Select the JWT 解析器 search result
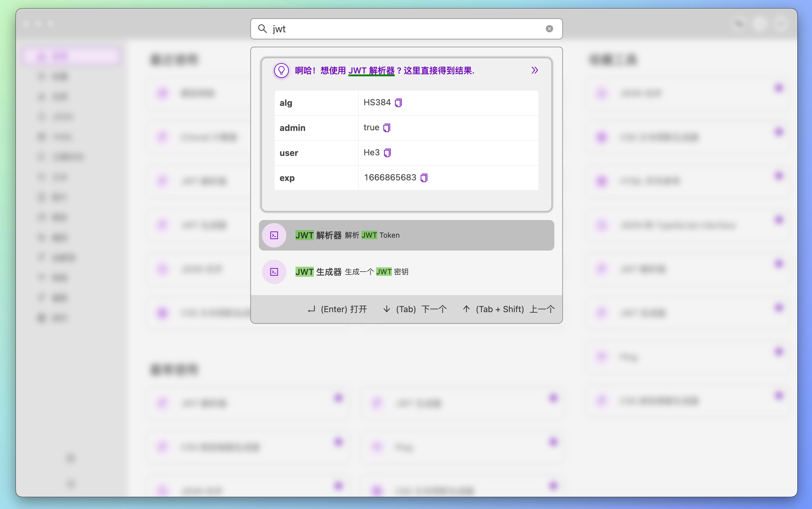The image size is (812, 509). [406, 235]
